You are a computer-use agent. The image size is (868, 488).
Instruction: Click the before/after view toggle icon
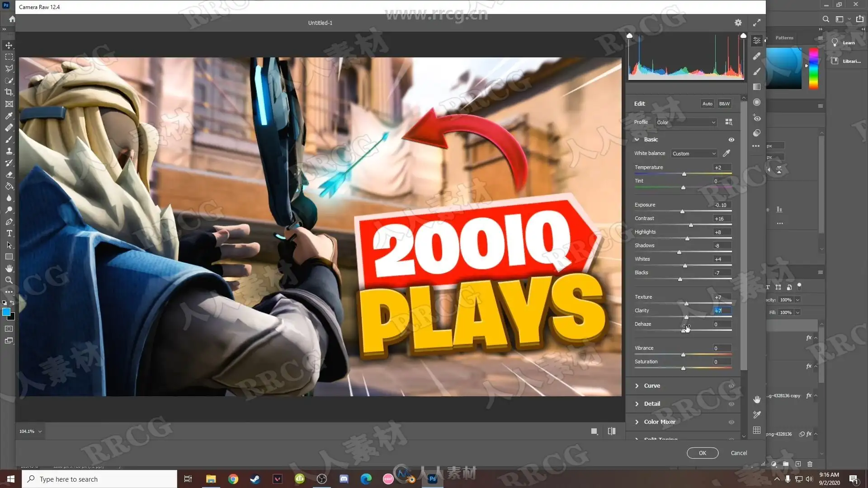(612, 431)
